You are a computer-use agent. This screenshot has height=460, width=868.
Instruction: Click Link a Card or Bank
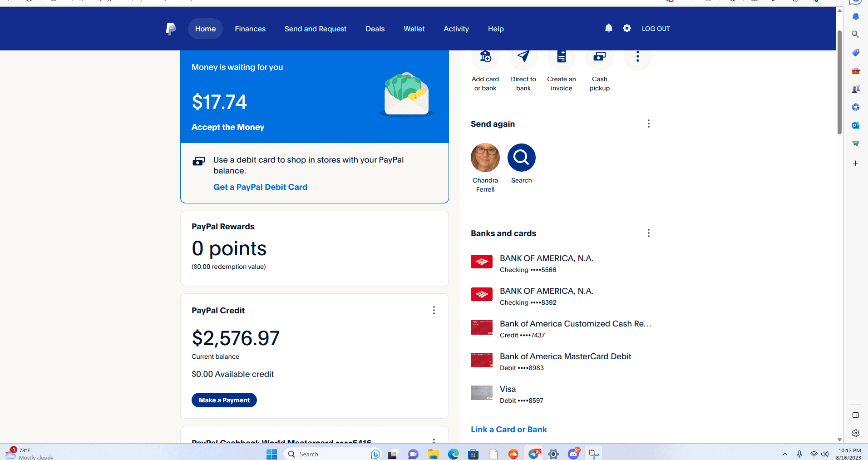[x=509, y=430]
